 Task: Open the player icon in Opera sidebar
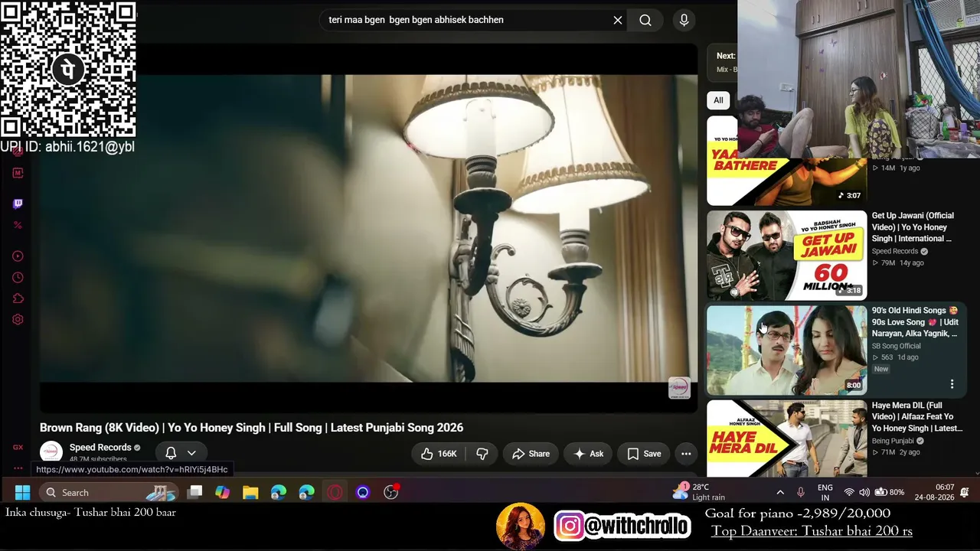pos(18,256)
